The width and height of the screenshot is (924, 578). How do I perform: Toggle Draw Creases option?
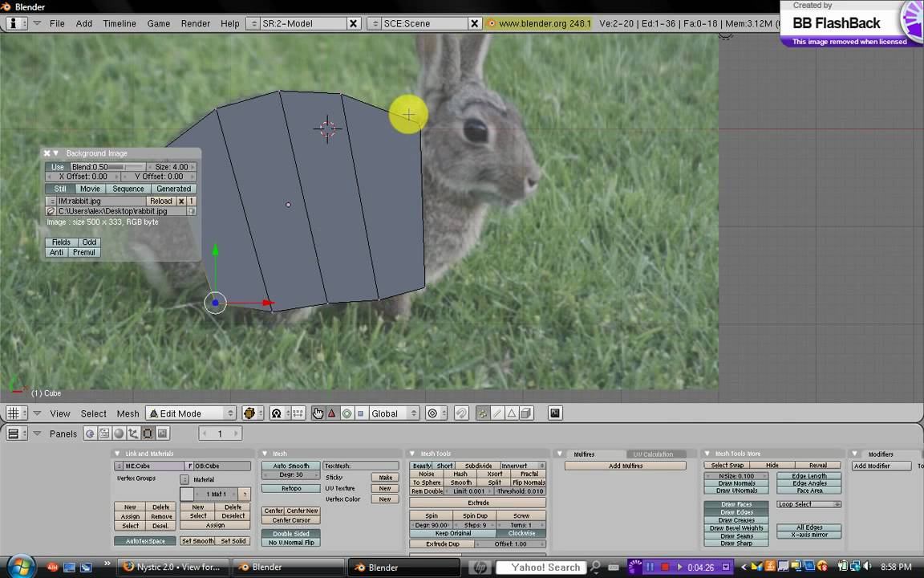pyautogui.click(x=736, y=520)
